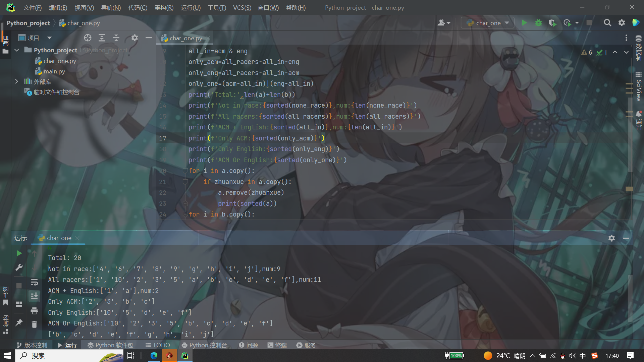Collapse the Python_project root folder
644x362 pixels.
16,50
